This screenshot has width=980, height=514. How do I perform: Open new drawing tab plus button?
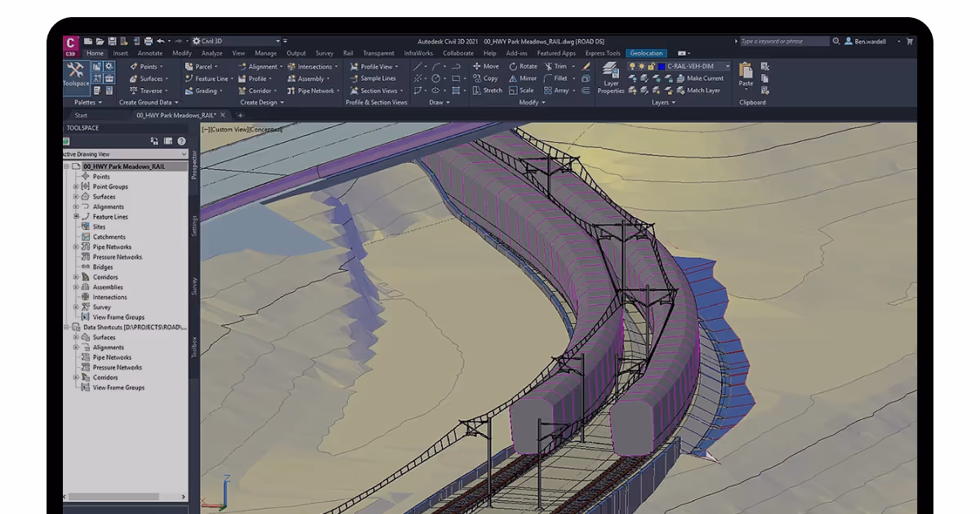pyautogui.click(x=240, y=115)
